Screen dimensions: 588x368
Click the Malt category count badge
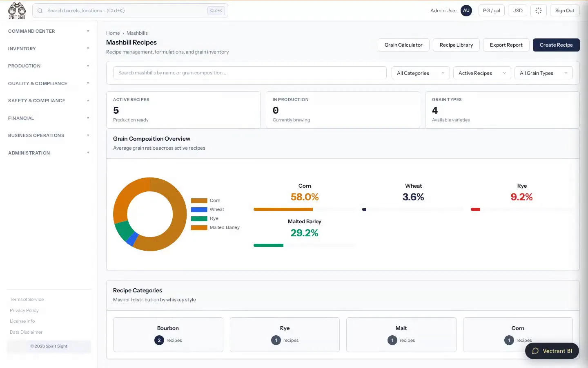[x=392, y=340]
